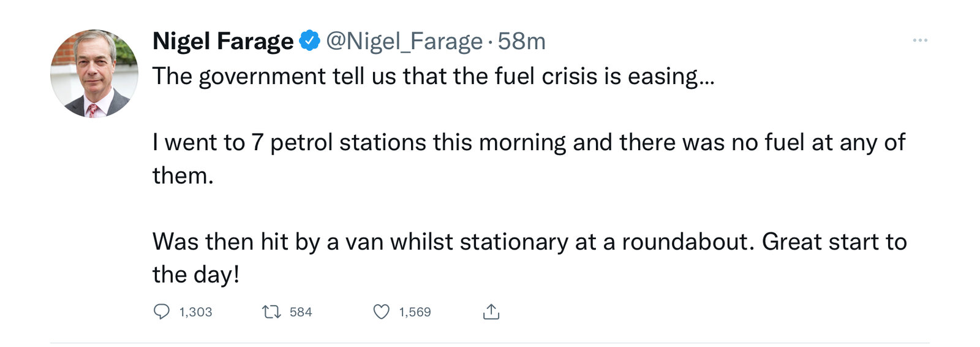Open the @Nigel_Farage handle link
This screenshot has width=980, height=347.
[x=404, y=41]
